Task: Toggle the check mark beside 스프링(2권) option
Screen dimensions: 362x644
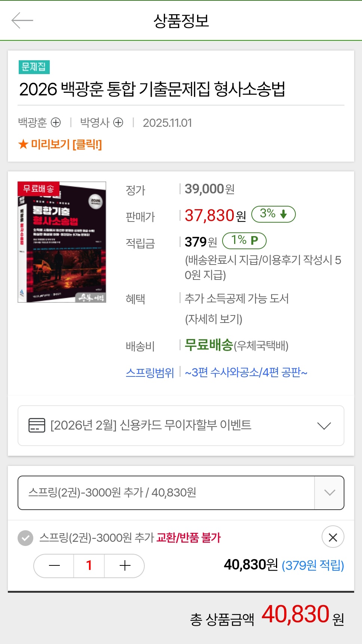Action: tap(25, 538)
